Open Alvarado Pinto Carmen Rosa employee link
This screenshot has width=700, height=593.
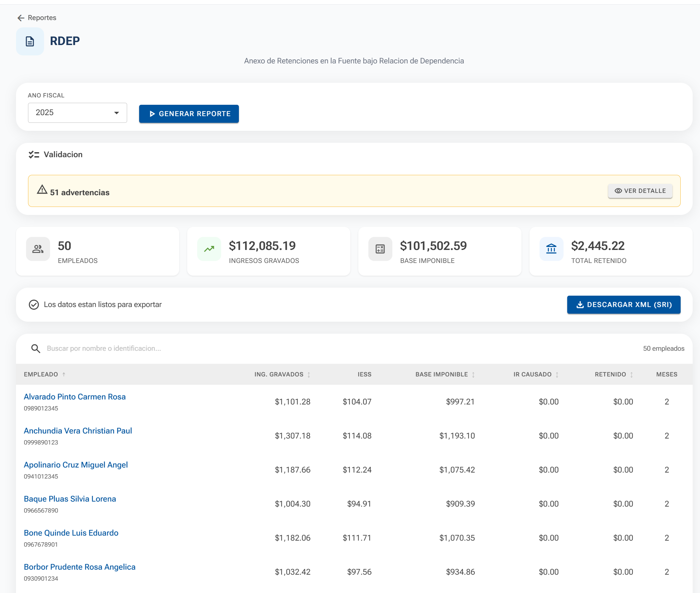tap(75, 397)
